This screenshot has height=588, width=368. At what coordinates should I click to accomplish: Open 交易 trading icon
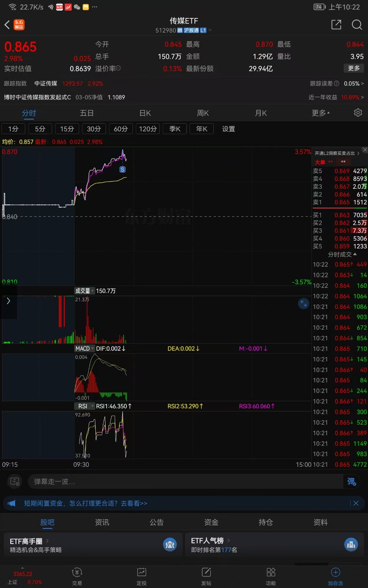pos(77,576)
